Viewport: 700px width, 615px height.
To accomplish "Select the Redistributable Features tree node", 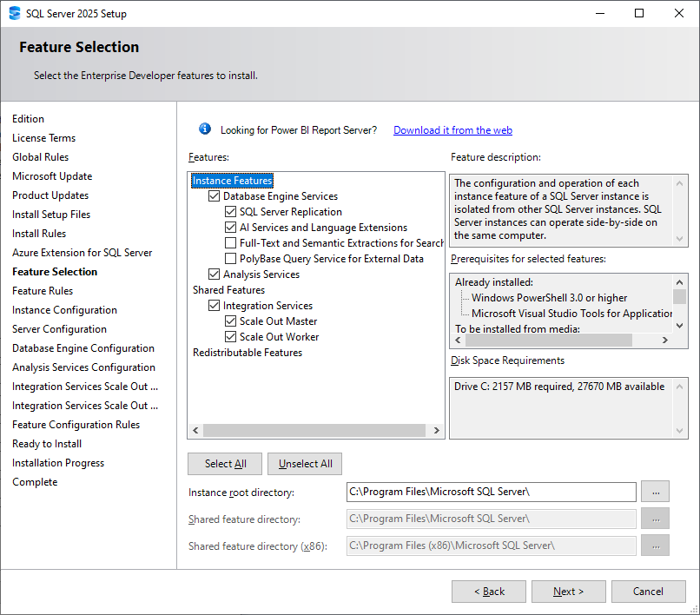I will tap(248, 353).
